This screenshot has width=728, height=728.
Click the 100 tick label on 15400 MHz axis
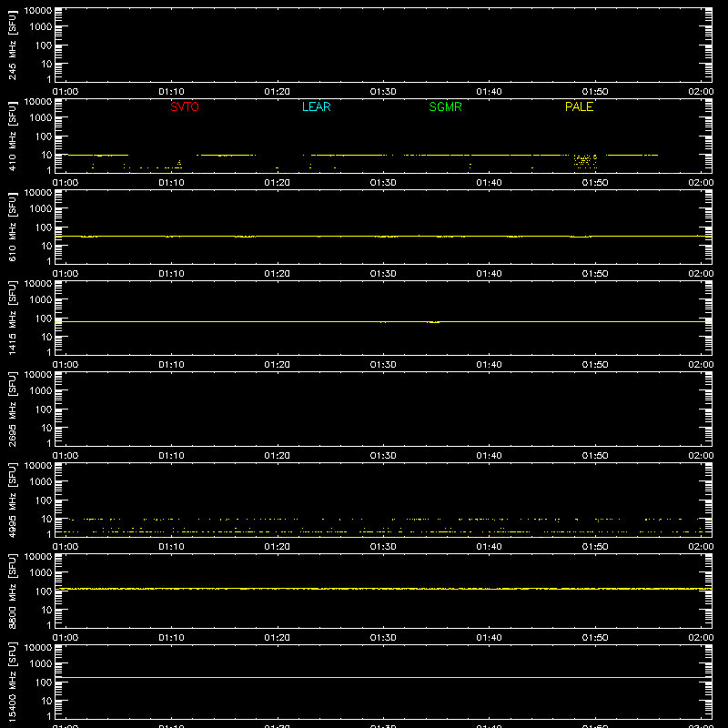pyautogui.click(x=44, y=682)
